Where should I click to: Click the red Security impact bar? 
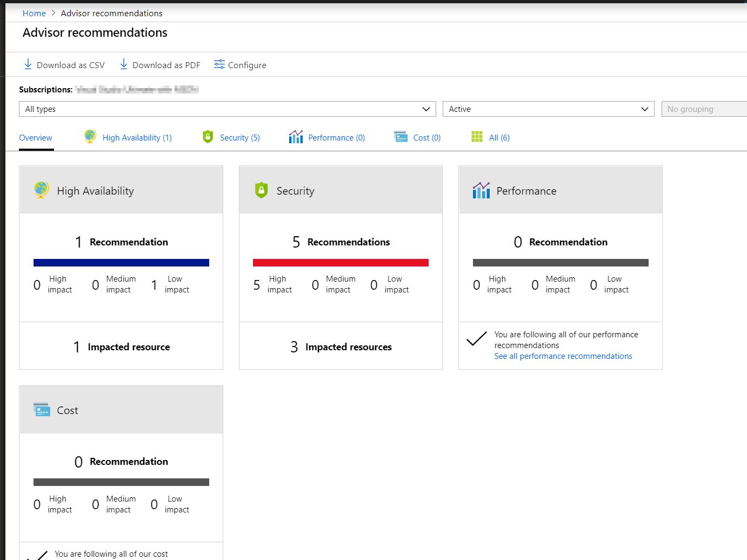341,263
